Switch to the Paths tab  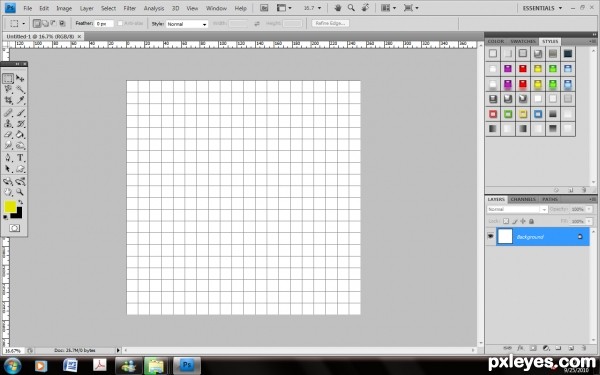(550, 199)
